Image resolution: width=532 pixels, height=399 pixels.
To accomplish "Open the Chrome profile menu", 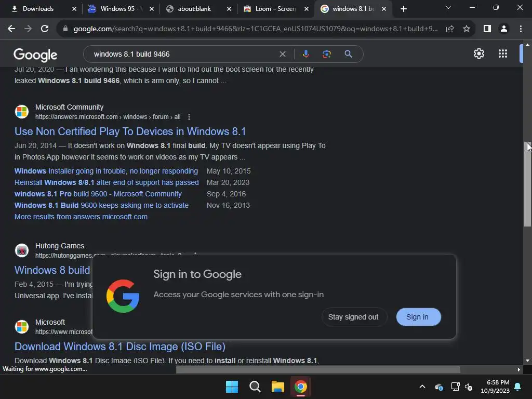I will point(504,29).
